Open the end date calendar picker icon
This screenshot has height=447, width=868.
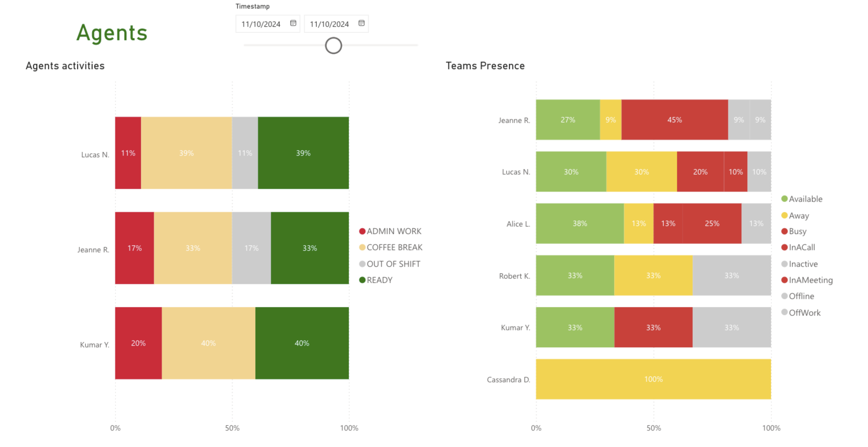pos(361,23)
